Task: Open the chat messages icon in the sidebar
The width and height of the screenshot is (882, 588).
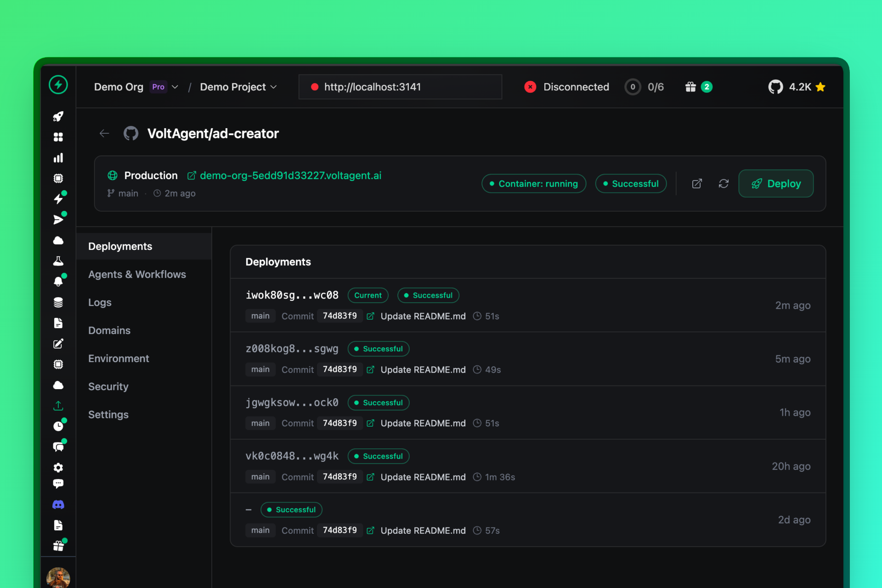Action: 58,446
